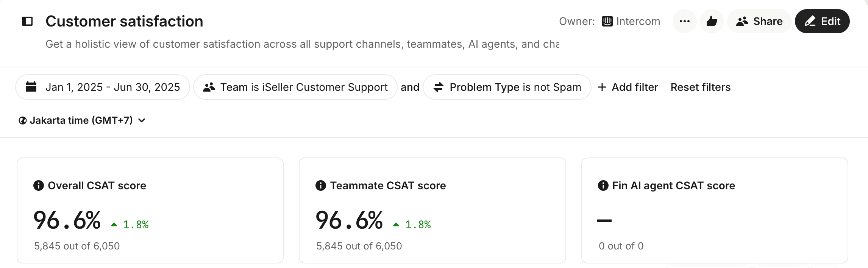Open the Jan 1 - Jun 30 date range picker
868x268 pixels.
pos(112,87)
